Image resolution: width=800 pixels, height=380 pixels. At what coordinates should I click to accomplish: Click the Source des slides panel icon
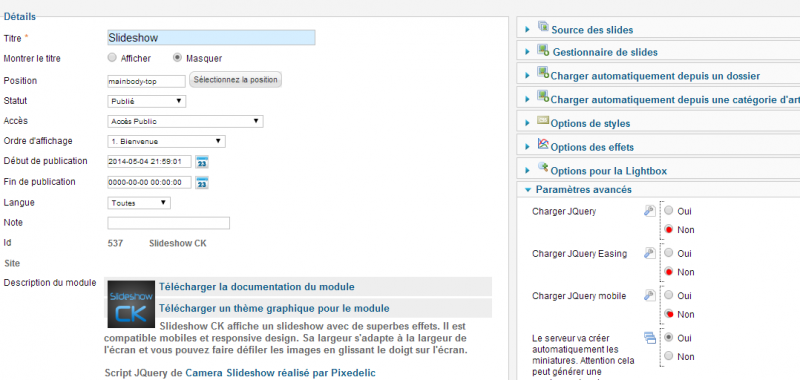(543, 27)
